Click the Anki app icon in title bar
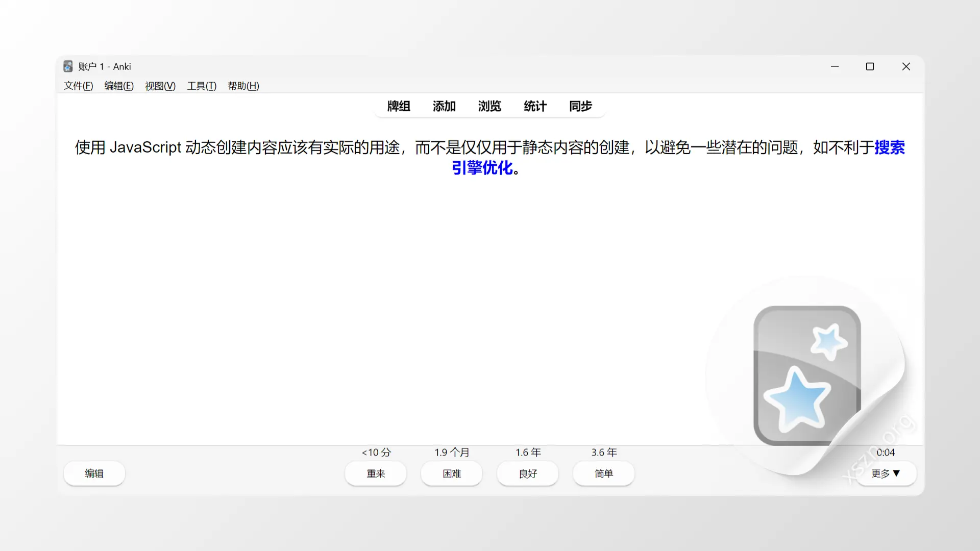Screen dimensions: 980x551 click(68, 66)
